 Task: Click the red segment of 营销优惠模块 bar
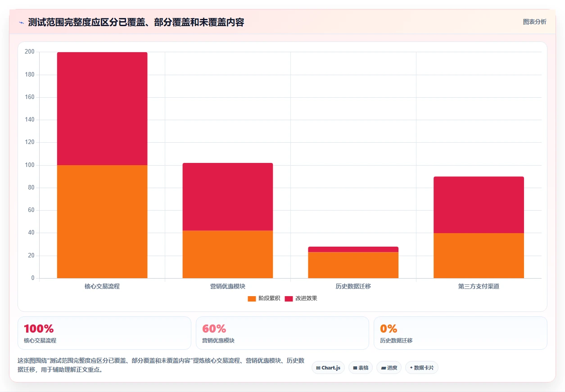click(x=228, y=197)
